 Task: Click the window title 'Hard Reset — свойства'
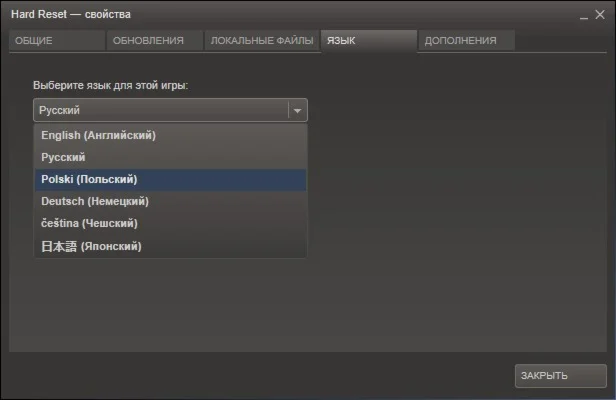coord(71,15)
